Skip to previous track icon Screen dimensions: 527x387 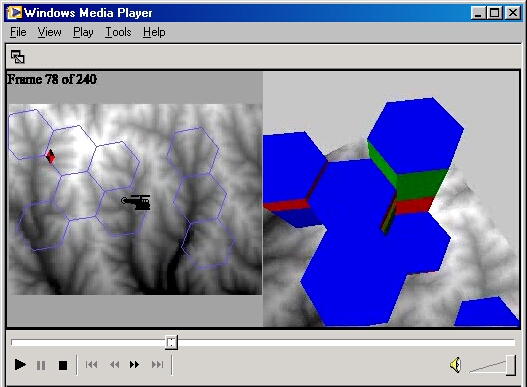coord(91,364)
